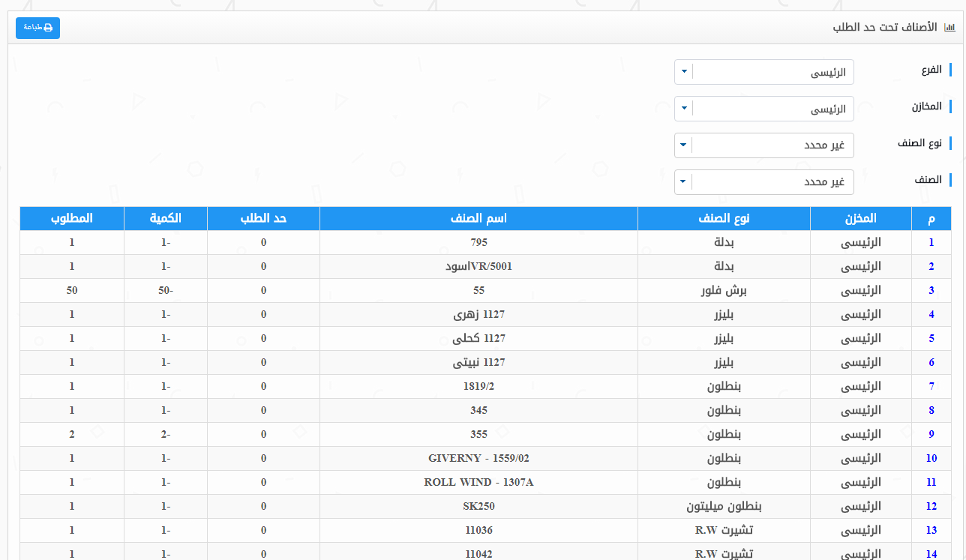Click the حد الطلب column header

pyautogui.click(x=263, y=218)
